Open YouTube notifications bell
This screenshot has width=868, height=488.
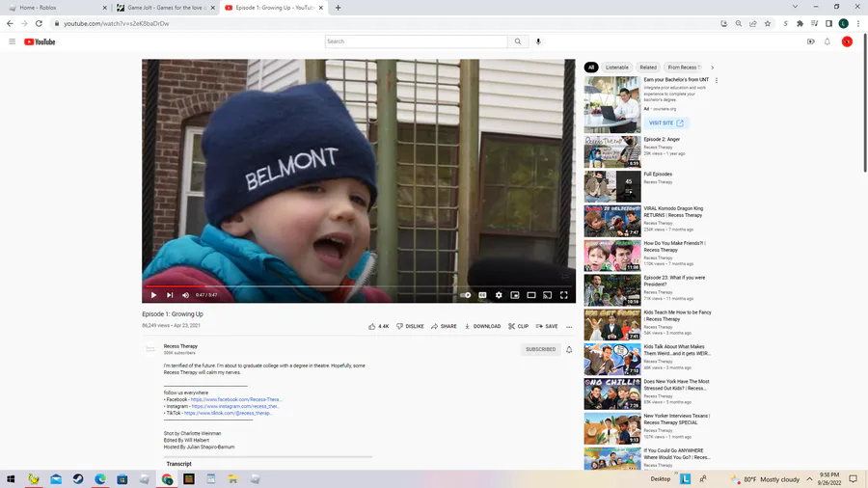tap(827, 41)
